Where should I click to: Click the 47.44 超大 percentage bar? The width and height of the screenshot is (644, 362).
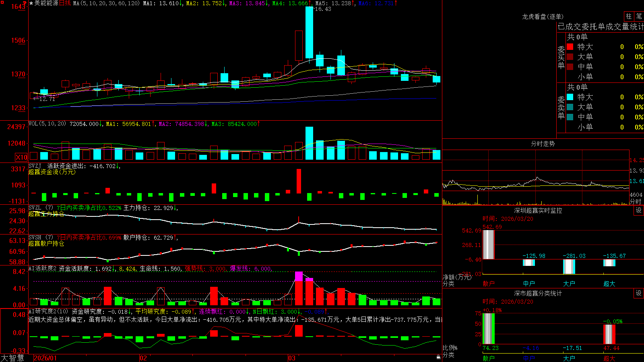[x=609, y=334]
